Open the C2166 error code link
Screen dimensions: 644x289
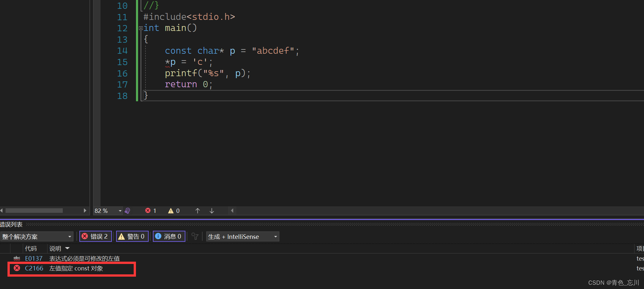34,268
